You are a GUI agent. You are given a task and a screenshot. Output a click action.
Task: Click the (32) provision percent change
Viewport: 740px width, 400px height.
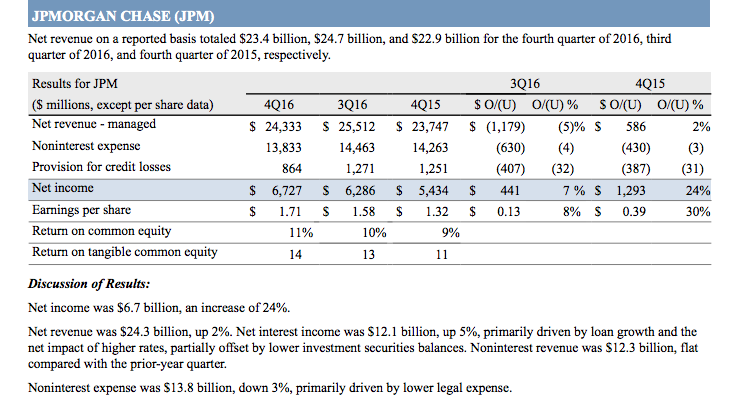pos(563,169)
